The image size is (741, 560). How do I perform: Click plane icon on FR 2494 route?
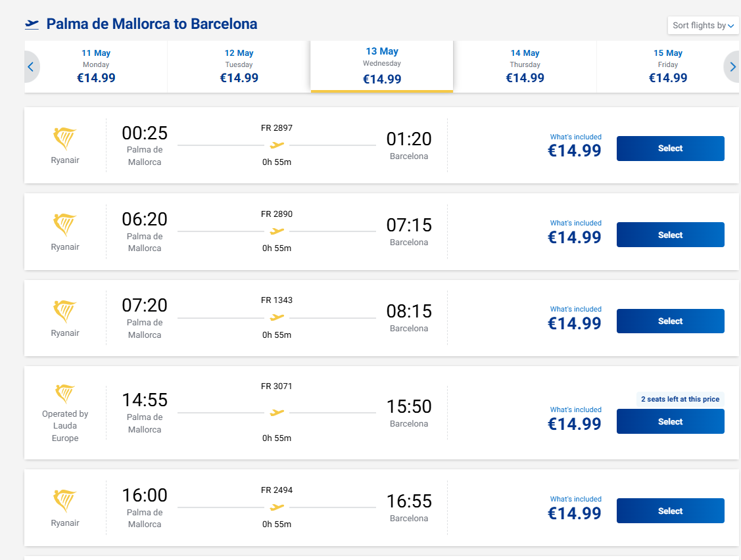coord(277,507)
